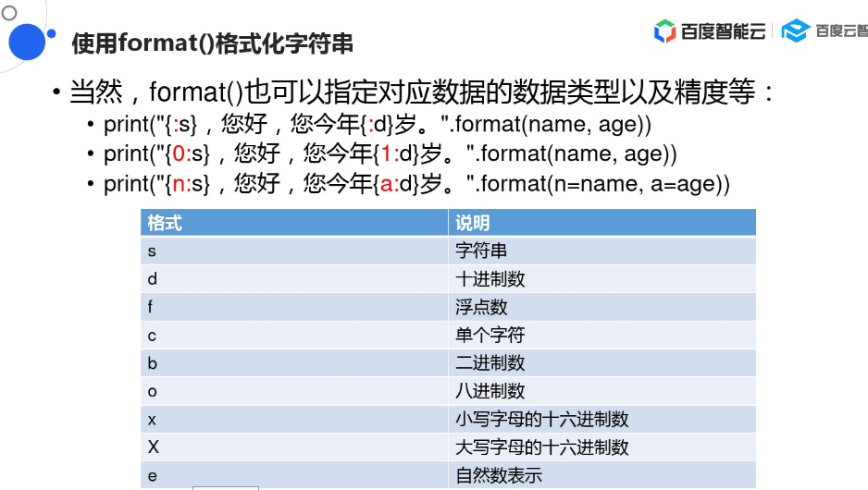
Task: Click the 'c' format cell
Action: (294, 336)
